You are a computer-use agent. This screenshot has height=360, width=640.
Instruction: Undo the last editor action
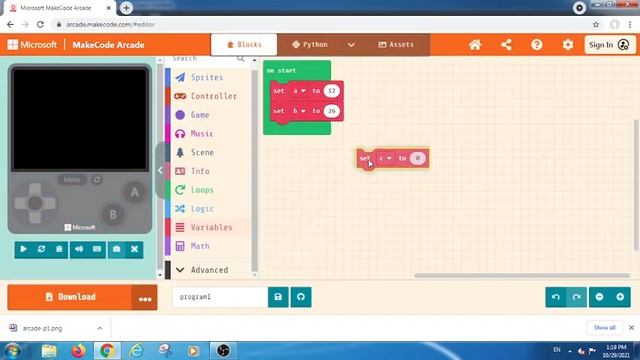point(556,297)
